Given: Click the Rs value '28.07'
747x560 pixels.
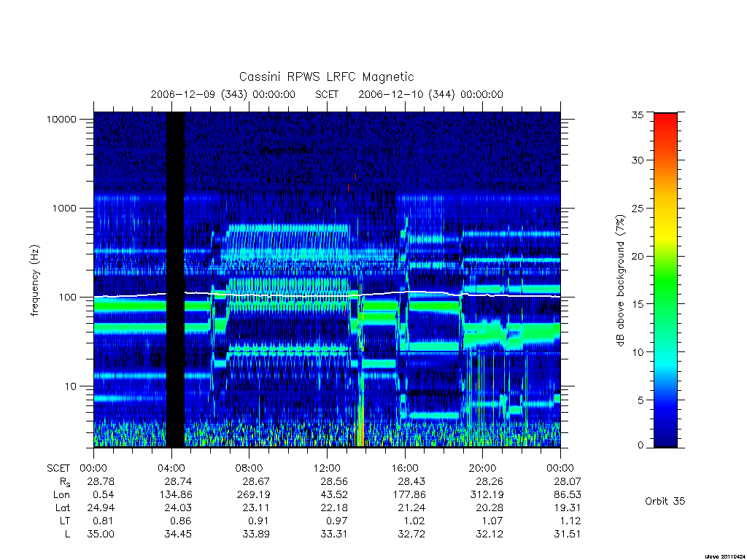Looking at the screenshot, I should point(567,481).
